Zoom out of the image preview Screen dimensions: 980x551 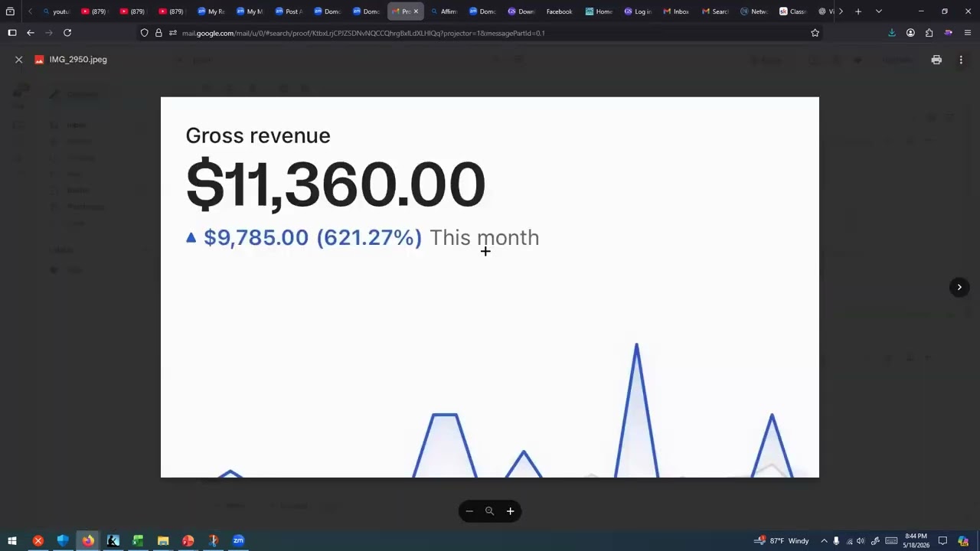(469, 511)
